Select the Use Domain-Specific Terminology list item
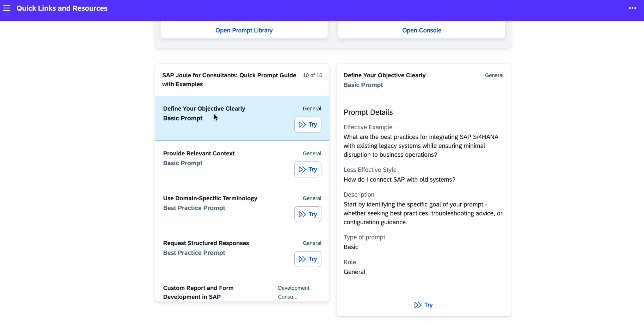Screen dimensions: 644x324 [242, 208]
